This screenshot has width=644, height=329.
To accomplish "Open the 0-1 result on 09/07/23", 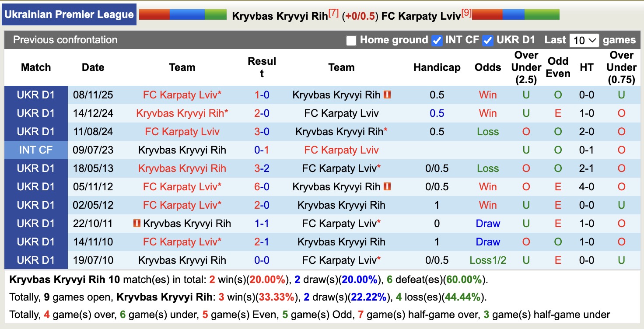I will (x=262, y=150).
